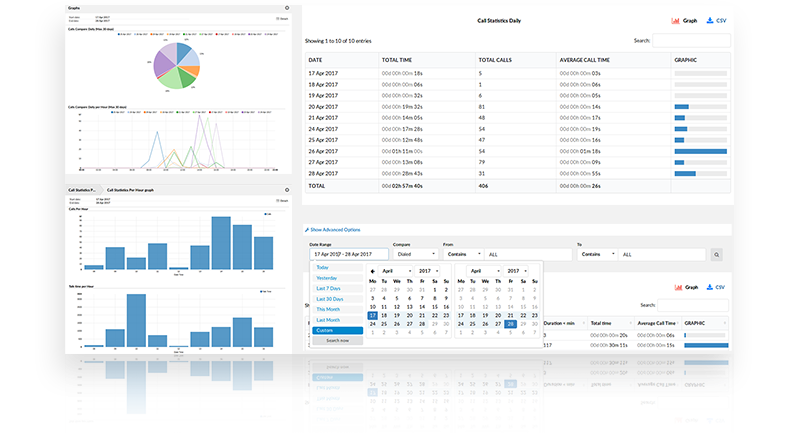Image resolution: width=800 pixels, height=435 pixels.
Task: Choose the Last 7 Days preset
Action: (337, 289)
